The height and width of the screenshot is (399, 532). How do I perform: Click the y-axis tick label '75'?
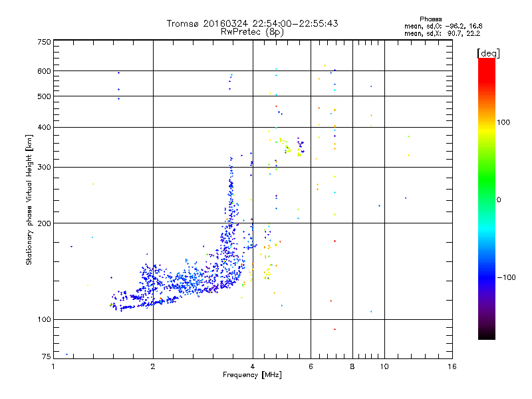click(x=47, y=356)
